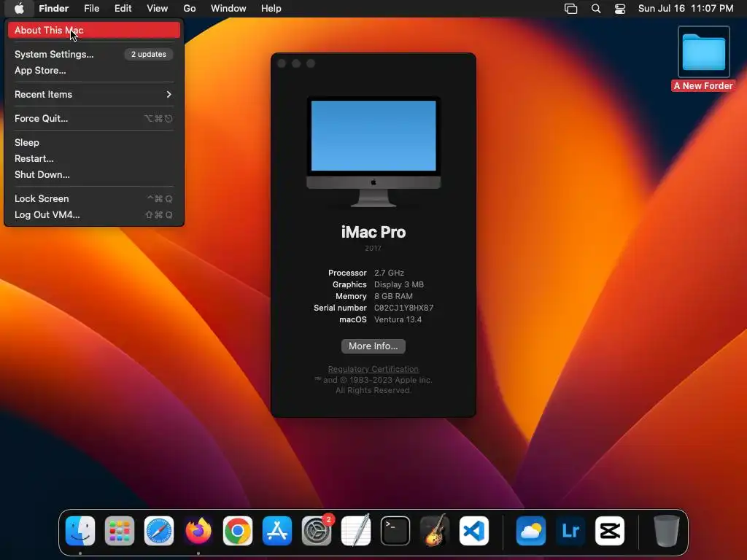Screen dimensions: 747x560
Task: Open Visual Studio Code from the Dock
Action: [x=474, y=531]
